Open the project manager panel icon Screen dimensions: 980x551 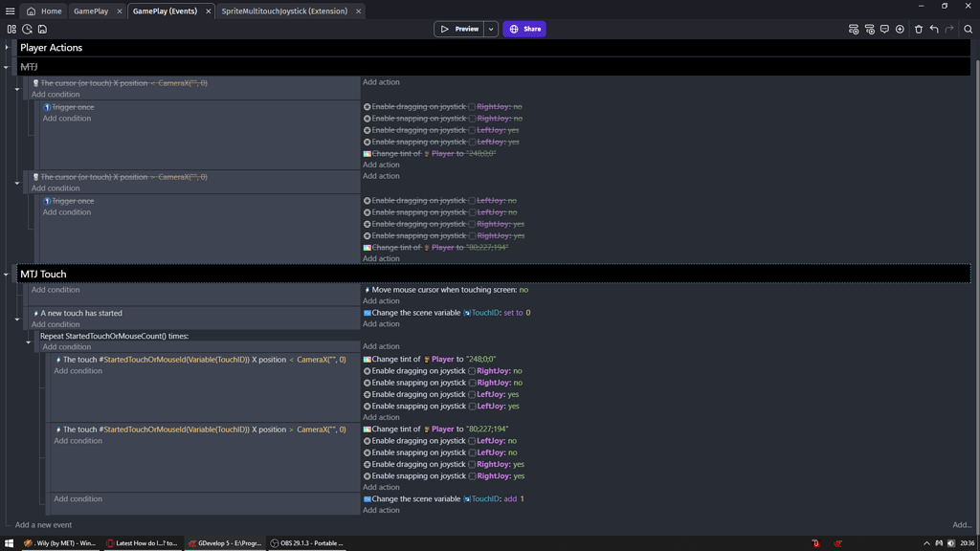[x=11, y=30]
